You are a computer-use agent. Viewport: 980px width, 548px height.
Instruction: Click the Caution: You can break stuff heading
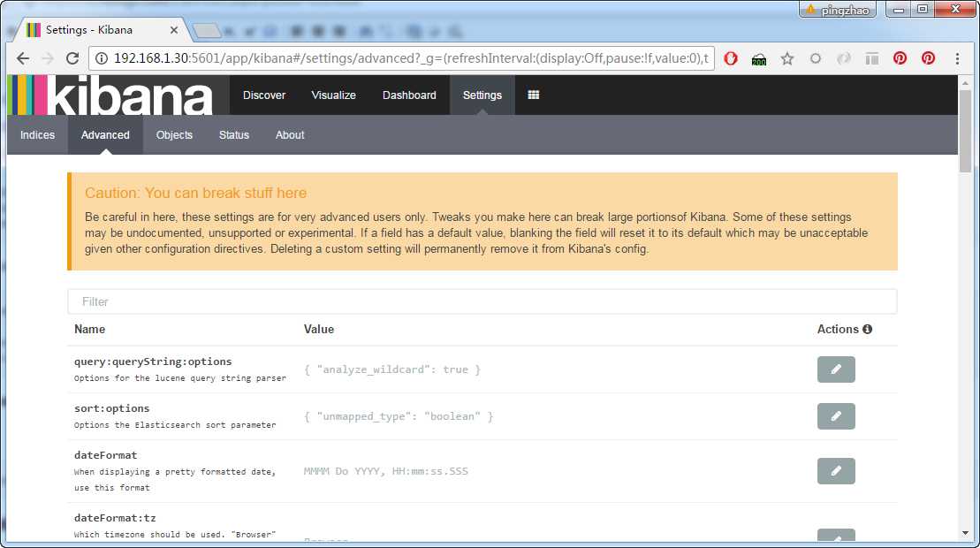(x=195, y=193)
